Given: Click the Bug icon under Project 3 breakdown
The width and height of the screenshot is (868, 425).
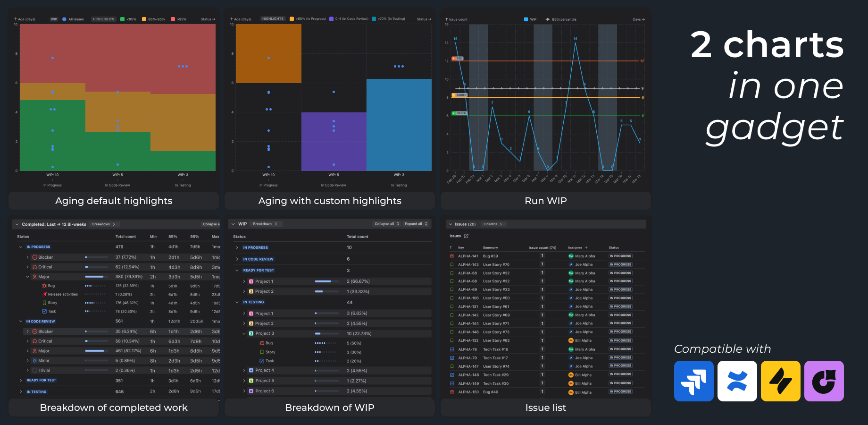Looking at the screenshot, I should pyautogui.click(x=262, y=343).
